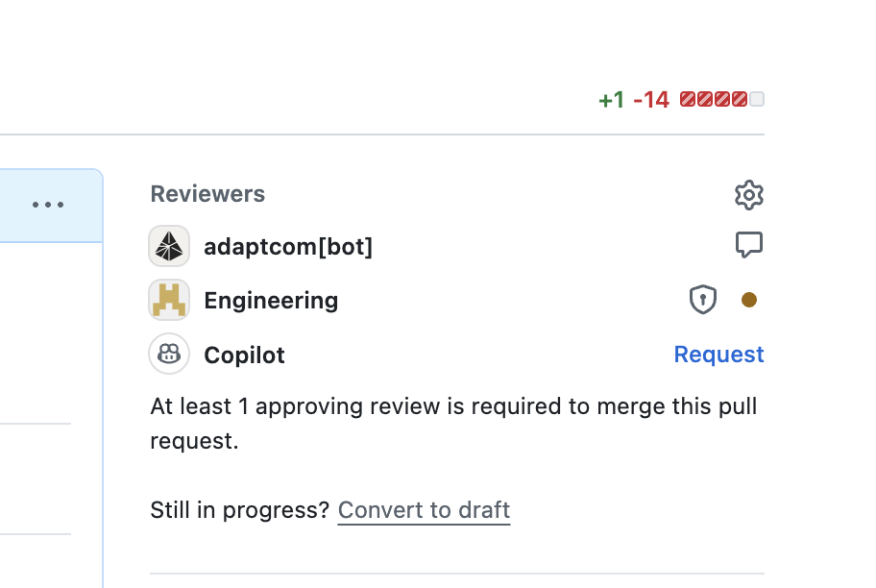Click the Copilot reviewer name
The height and width of the screenshot is (588, 876).
(245, 355)
